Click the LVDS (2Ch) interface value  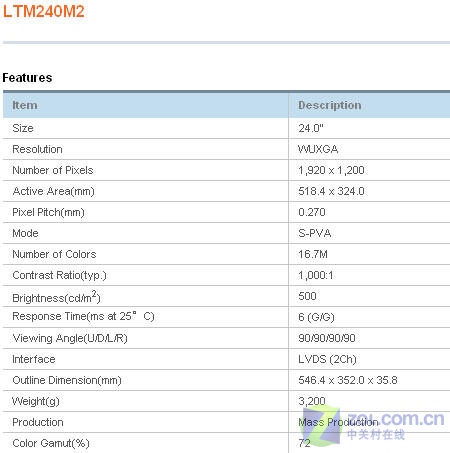pos(327,359)
